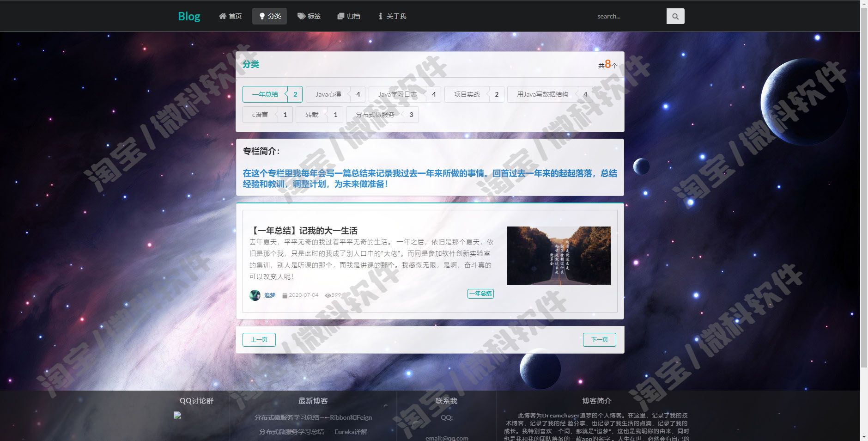868x441 pixels.
Task: Click the tag icon beside 标签
Action: point(301,16)
